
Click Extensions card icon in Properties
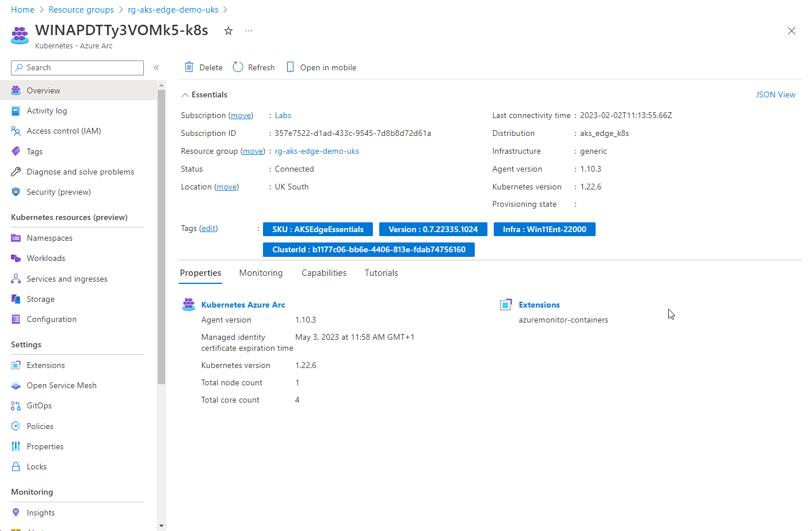[x=506, y=305]
